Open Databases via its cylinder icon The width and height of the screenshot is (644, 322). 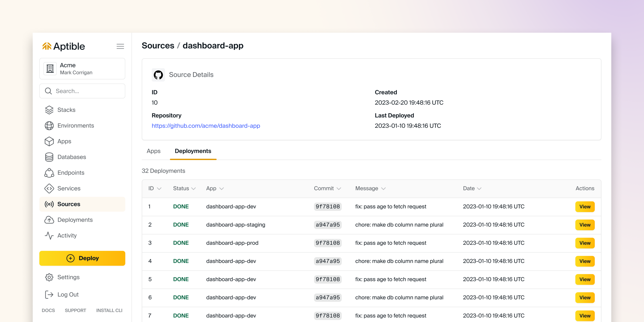click(49, 157)
